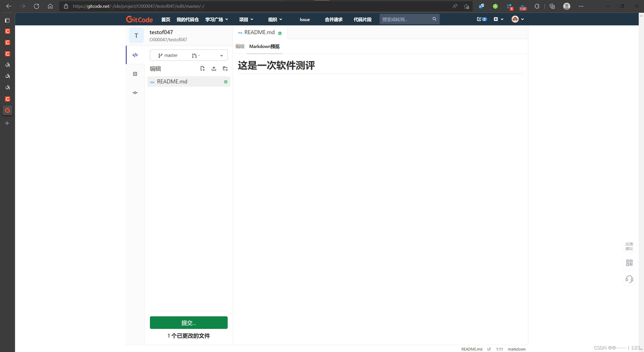Open the source control commits icon

click(135, 93)
